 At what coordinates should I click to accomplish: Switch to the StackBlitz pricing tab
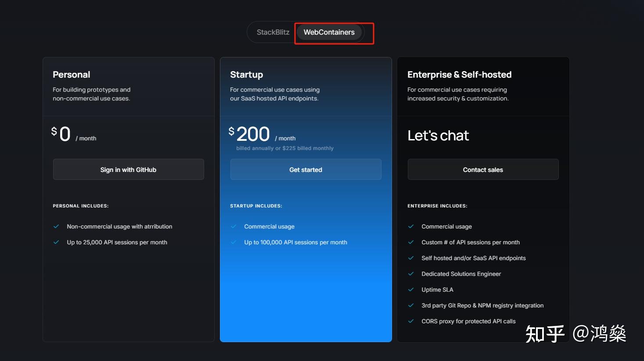click(x=273, y=32)
